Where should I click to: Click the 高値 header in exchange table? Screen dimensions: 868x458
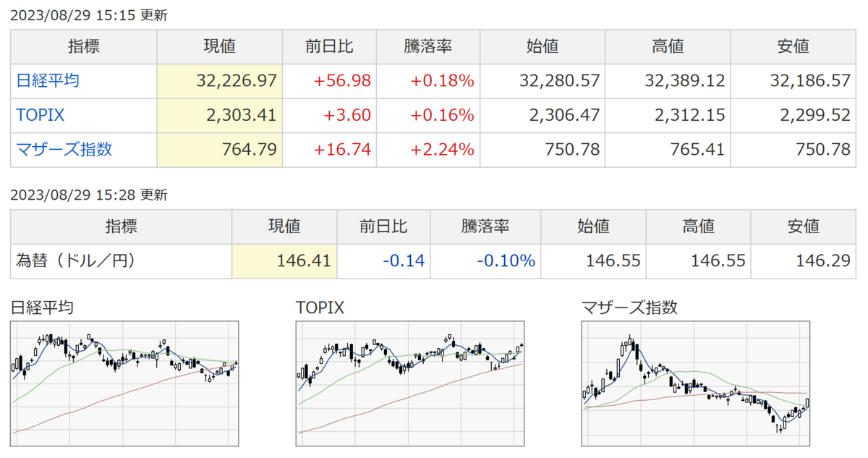click(x=698, y=226)
